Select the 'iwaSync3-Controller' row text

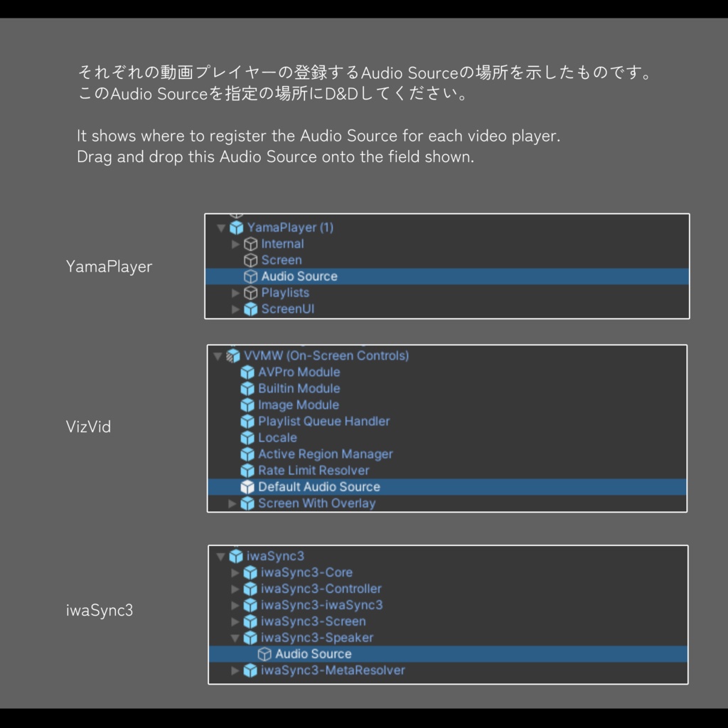pyautogui.click(x=321, y=589)
